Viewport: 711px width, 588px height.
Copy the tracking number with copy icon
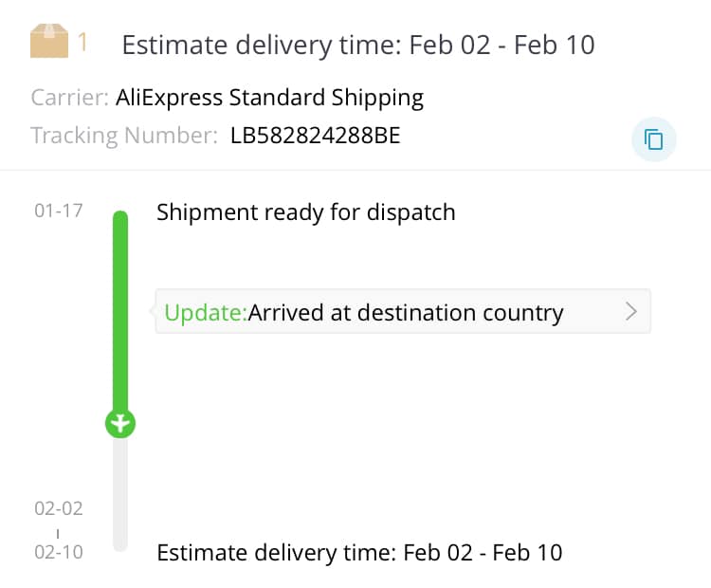653,140
